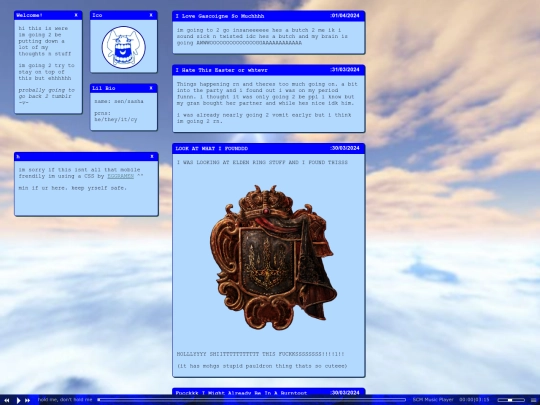Click the 'name: sen/sasha' bio line
Screen dimensions: 540x405
coord(119,101)
